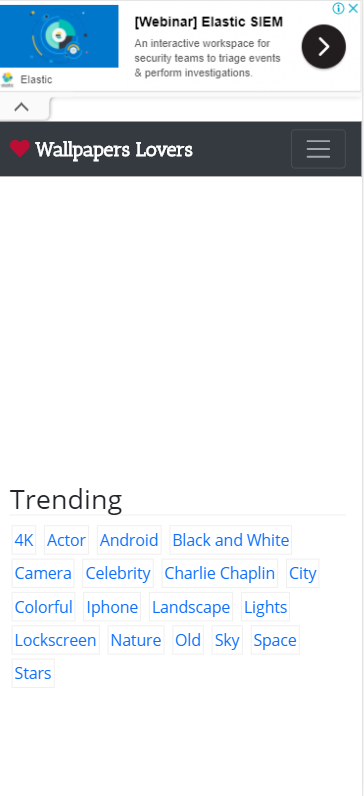Browse the Space wallpapers tag
The width and height of the screenshot is (364, 796).
(x=275, y=640)
